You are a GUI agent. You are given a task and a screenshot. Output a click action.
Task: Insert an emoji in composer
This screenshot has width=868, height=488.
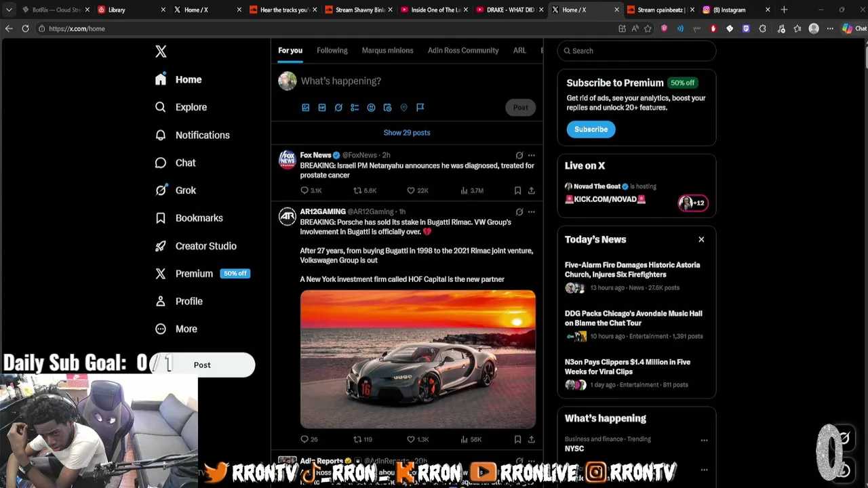(371, 107)
